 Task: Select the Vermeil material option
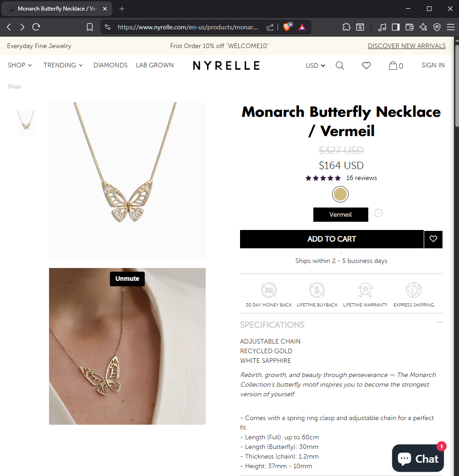pos(341,214)
